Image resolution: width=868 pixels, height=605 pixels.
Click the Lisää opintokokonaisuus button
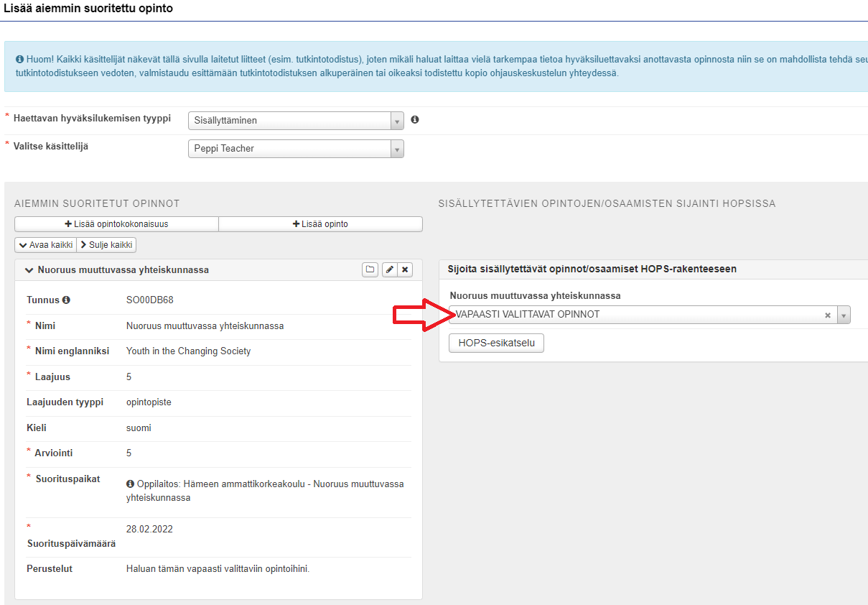(116, 224)
